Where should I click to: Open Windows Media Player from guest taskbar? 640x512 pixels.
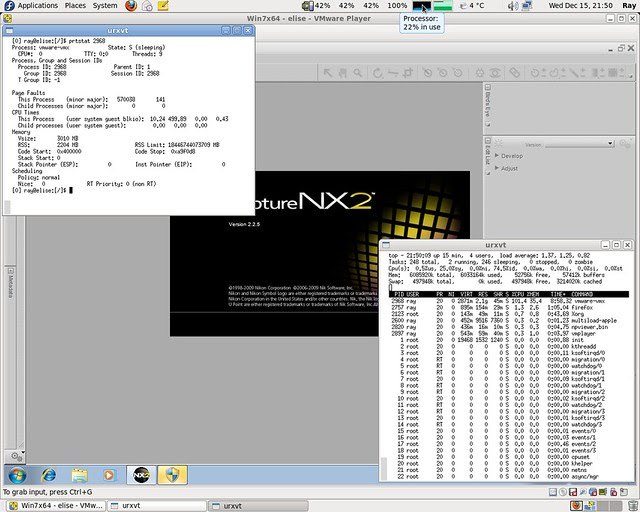[x=109, y=475]
